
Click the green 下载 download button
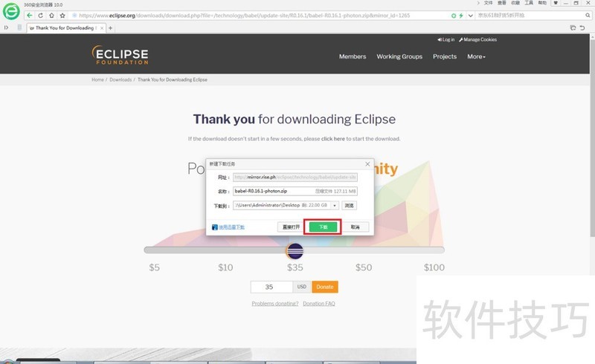click(x=323, y=227)
